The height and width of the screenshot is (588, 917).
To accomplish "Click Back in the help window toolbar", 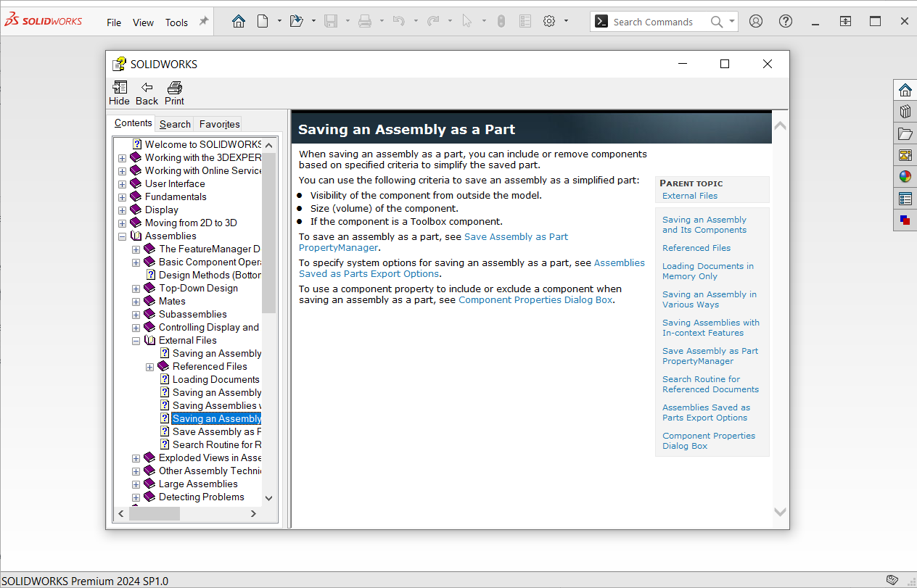I will pos(147,92).
